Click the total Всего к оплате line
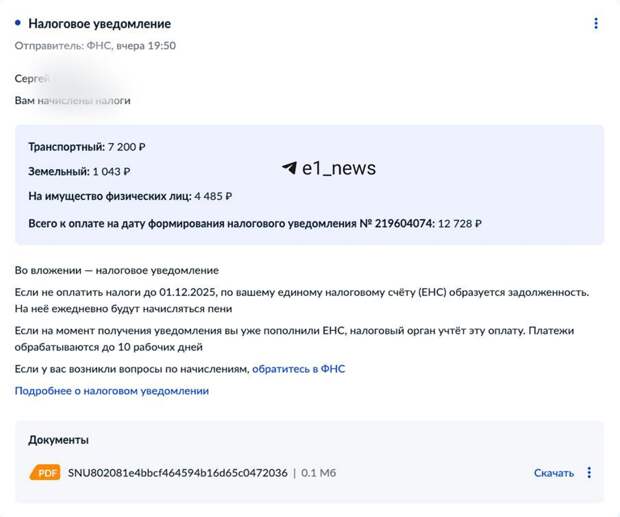 [x=255, y=224]
